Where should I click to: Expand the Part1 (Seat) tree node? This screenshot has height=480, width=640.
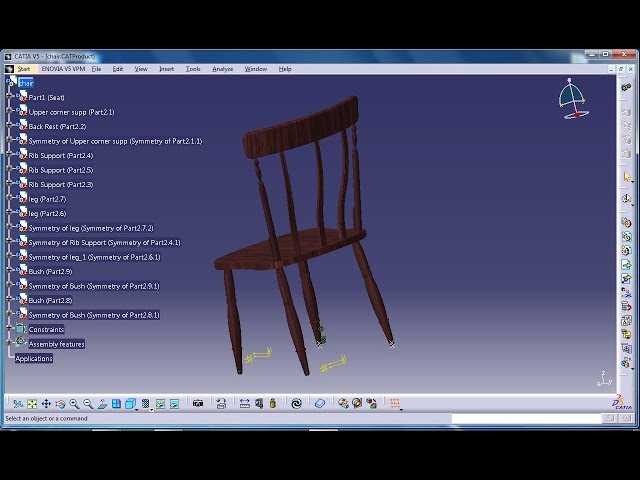(x=9, y=97)
